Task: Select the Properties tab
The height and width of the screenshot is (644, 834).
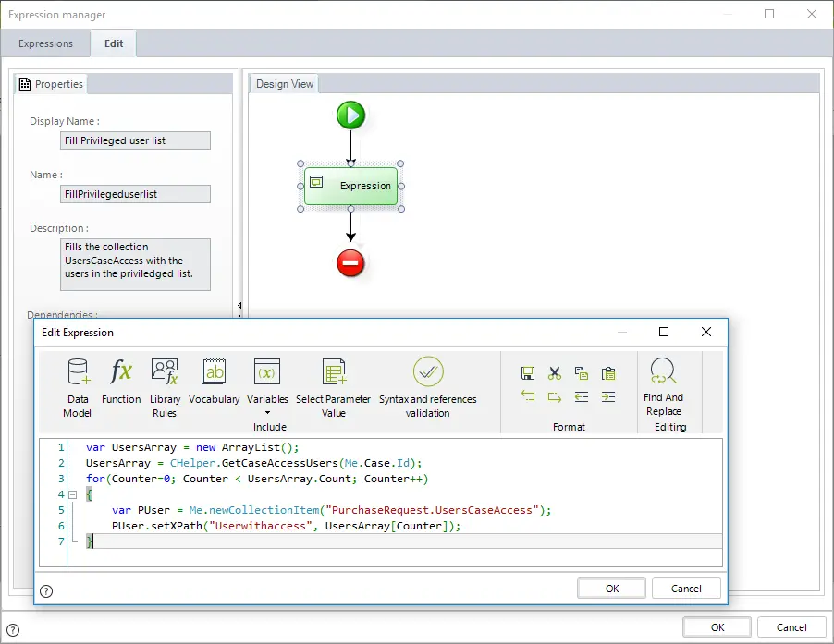Action: pyautogui.click(x=51, y=84)
